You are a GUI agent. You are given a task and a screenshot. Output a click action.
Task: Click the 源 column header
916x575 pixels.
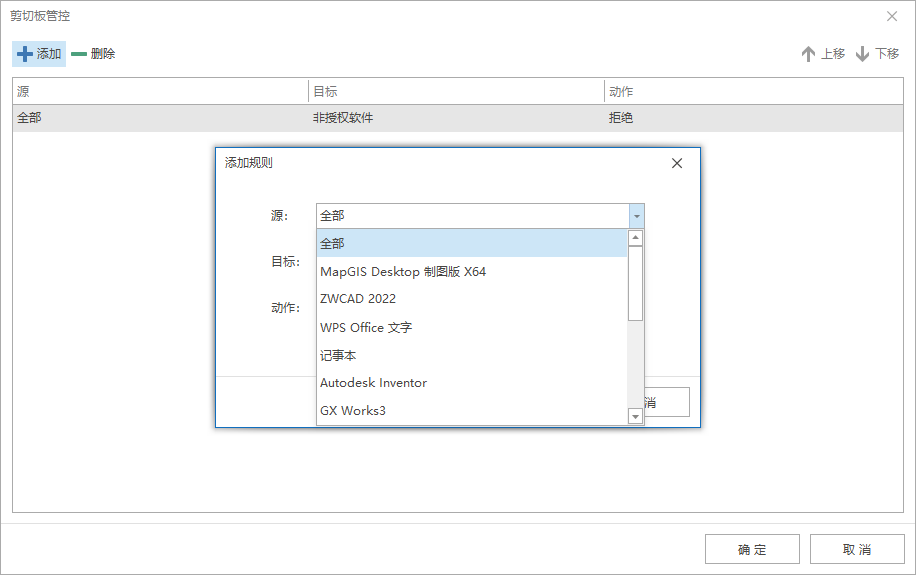tap(160, 92)
